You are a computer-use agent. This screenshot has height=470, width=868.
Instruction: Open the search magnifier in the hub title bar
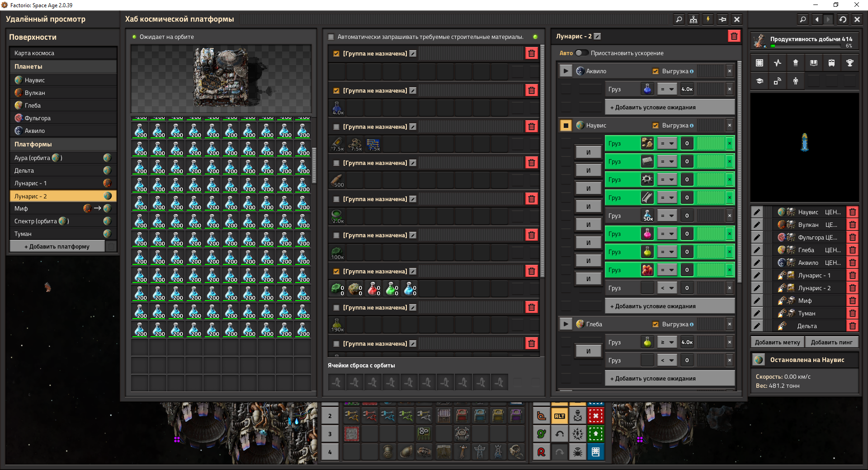(x=679, y=19)
